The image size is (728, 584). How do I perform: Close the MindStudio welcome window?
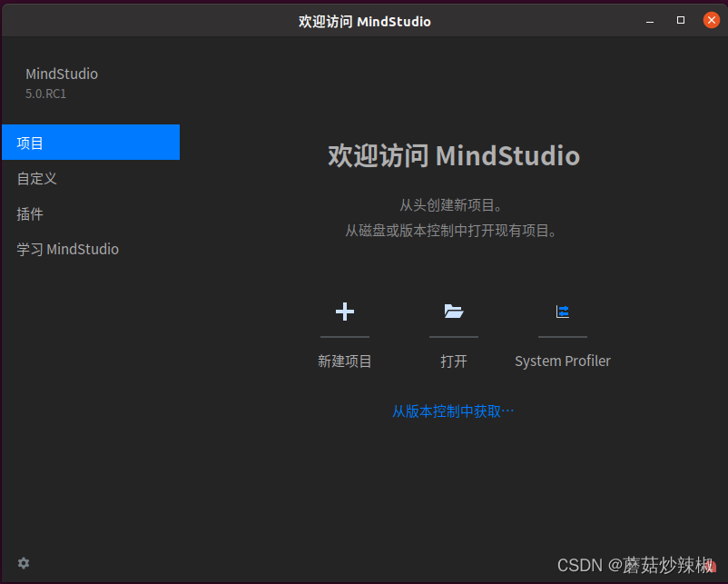(x=712, y=20)
